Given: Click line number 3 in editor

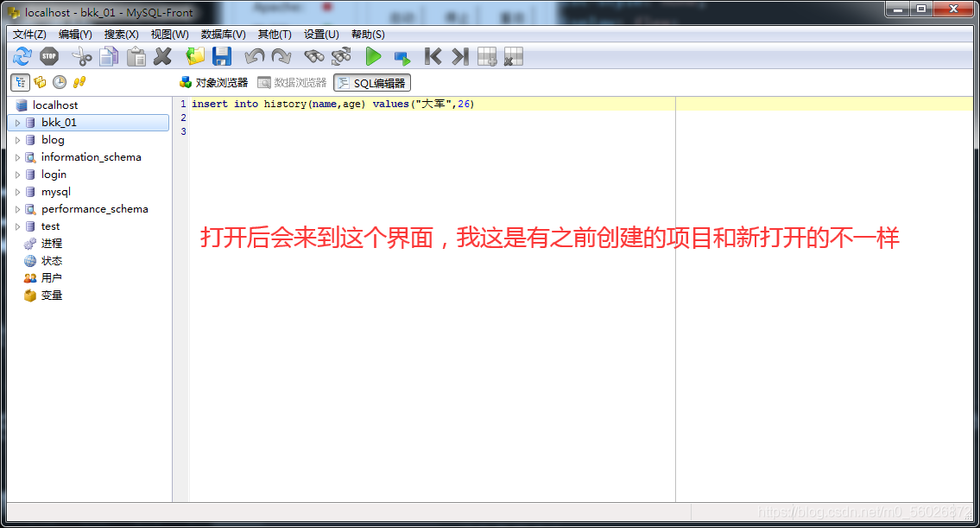Looking at the screenshot, I should 183,131.
